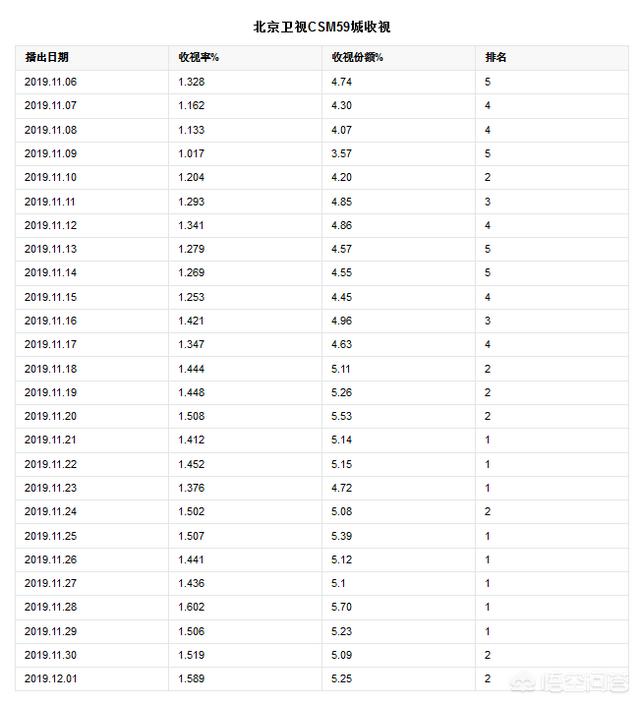This screenshot has width=640, height=704.
Task: Click the 收视率% column header
Action: (199, 57)
